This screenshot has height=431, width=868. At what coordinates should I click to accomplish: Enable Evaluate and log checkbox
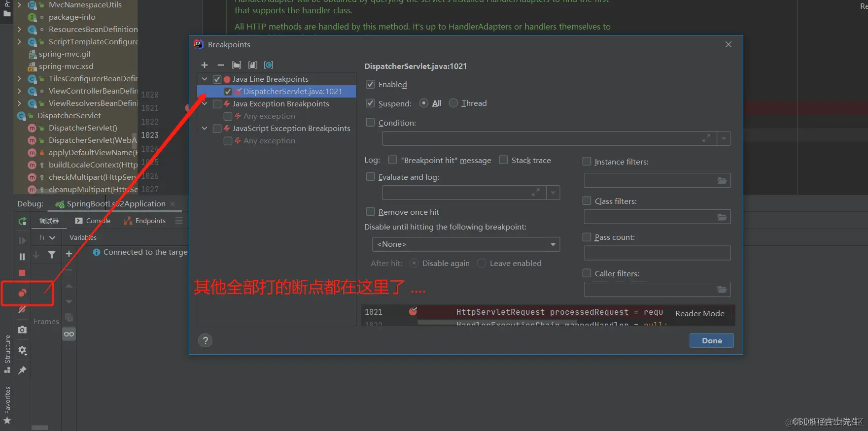[x=371, y=176]
